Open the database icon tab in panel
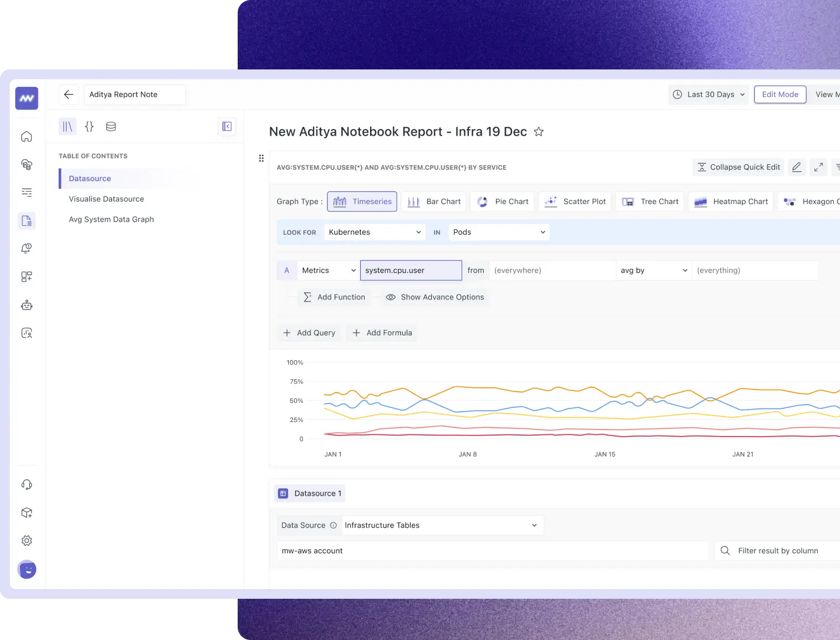Image resolution: width=840 pixels, height=640 pixels. pyautogui.click(x=111, y=126)
